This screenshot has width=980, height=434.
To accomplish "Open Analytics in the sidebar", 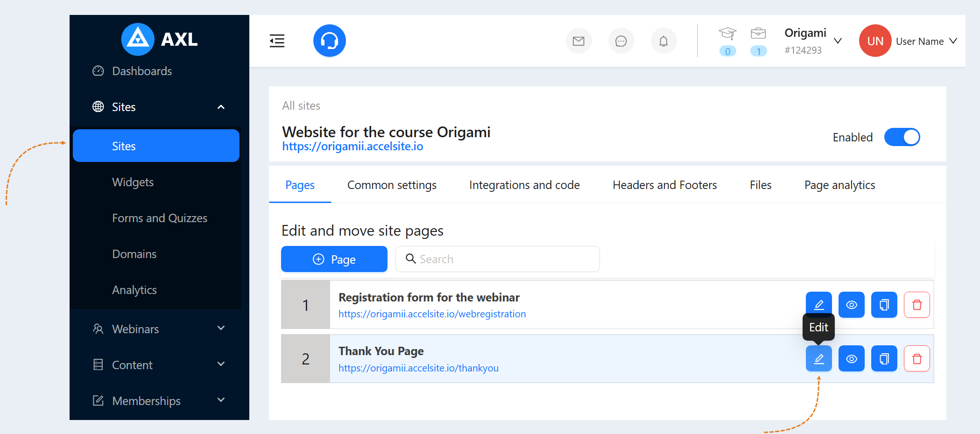I will pyautogui.click(x=134, y=290).
